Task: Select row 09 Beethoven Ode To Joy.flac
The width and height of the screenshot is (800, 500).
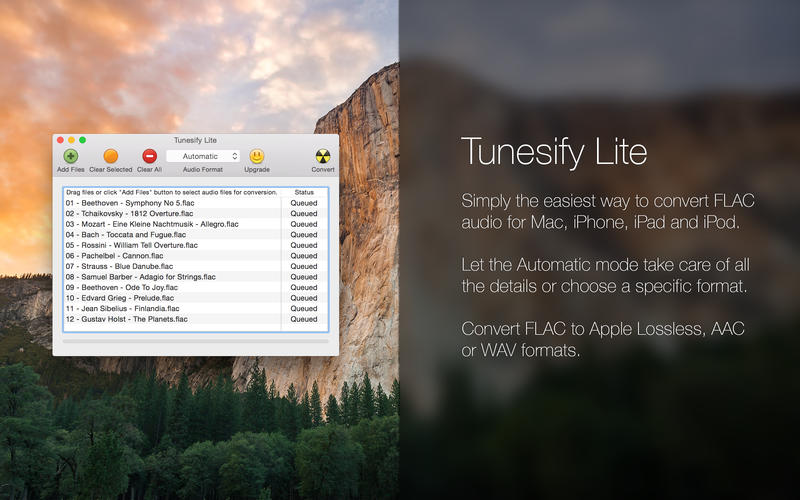Action: 196,287
